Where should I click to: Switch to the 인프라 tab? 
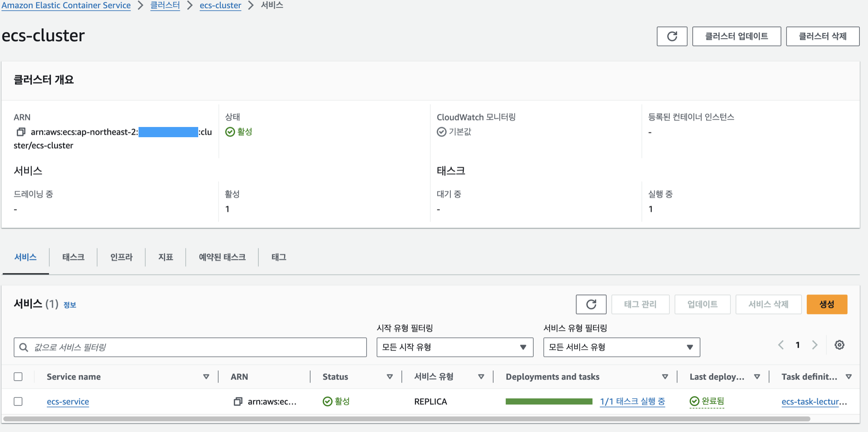(121, 257)
